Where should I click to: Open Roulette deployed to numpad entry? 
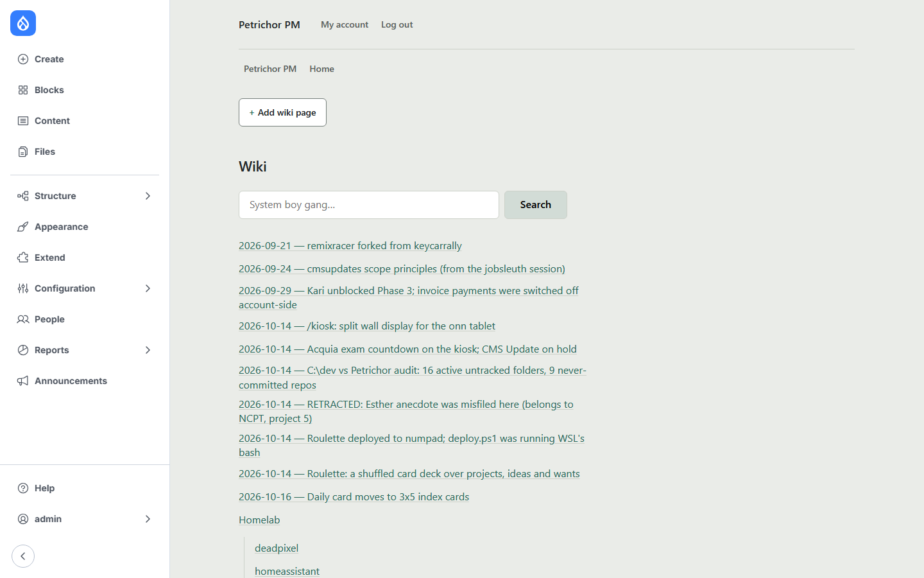tap(411, 445)
